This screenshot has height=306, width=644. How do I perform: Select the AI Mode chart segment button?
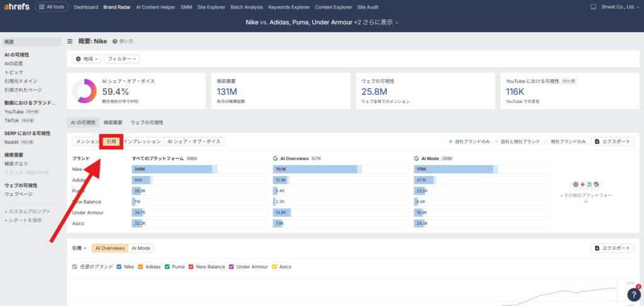(141, 248)
